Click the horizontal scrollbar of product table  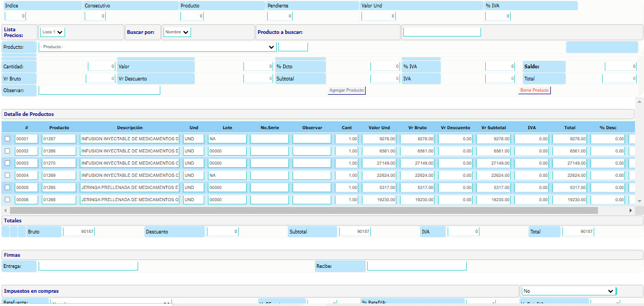302,210
